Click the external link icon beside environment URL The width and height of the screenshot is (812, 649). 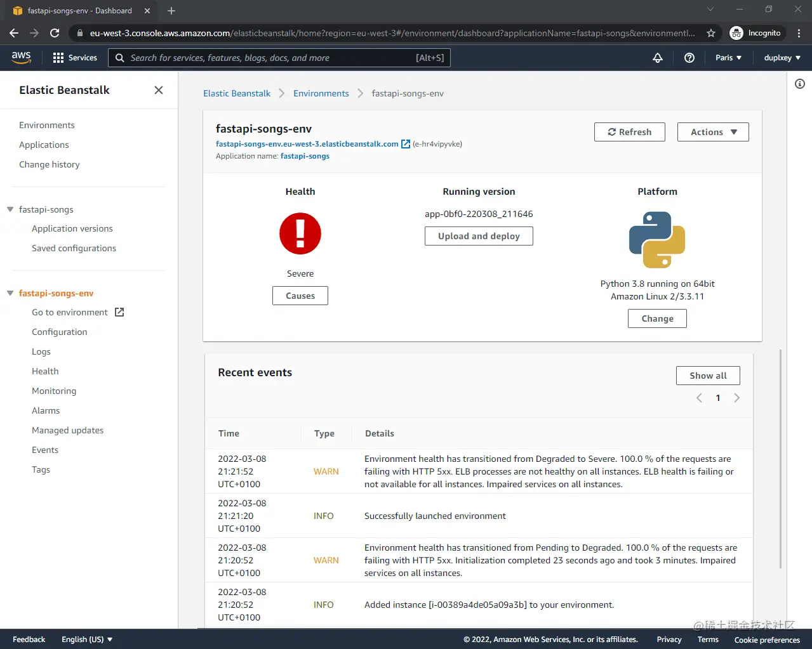tap(406, 144)
